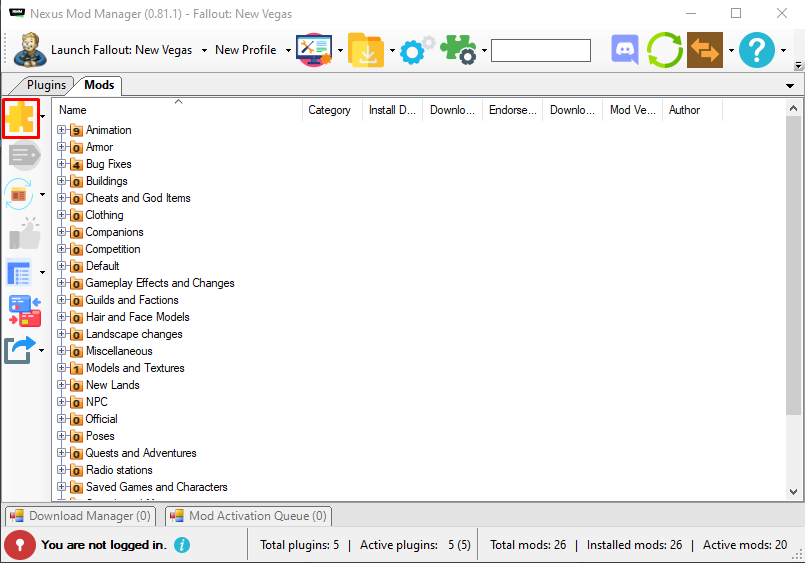
Task: Click the green puzzle piece with gear icon
Action: click(x=458, y=50)
